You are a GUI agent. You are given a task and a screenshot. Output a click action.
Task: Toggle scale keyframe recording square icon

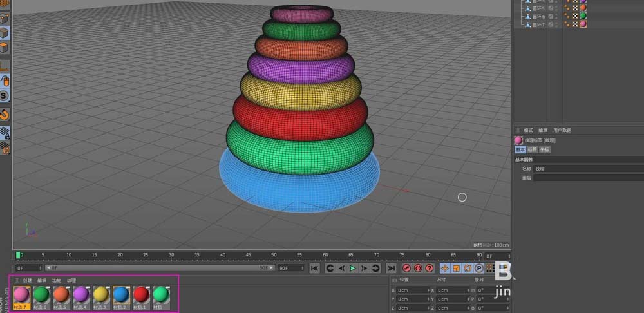[x=456, y=268]
